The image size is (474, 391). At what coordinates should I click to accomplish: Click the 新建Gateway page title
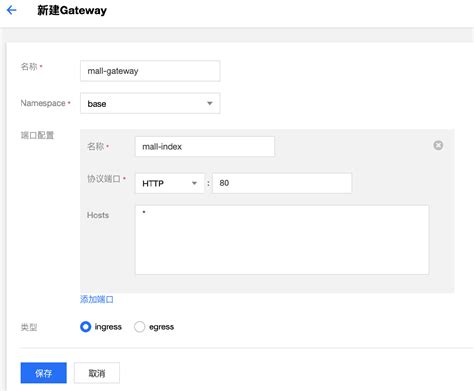point(72,10)
